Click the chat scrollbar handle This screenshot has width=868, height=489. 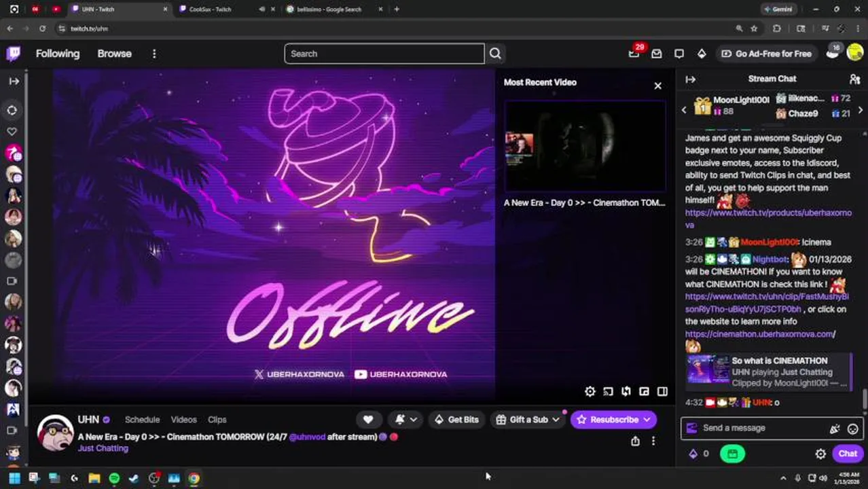(864, 399)
